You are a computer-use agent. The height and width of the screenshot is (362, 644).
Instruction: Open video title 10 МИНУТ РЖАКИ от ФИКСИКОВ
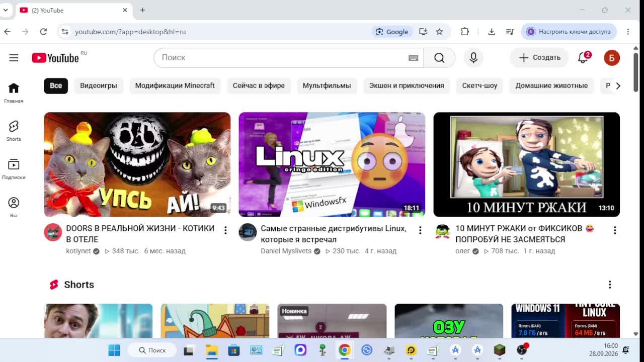[x=525, y=234]
